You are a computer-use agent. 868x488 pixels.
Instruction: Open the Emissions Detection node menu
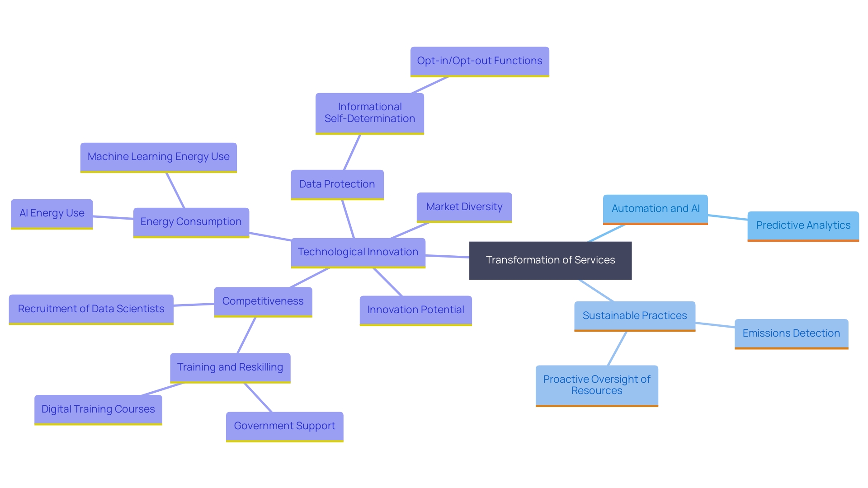[793, 324]
